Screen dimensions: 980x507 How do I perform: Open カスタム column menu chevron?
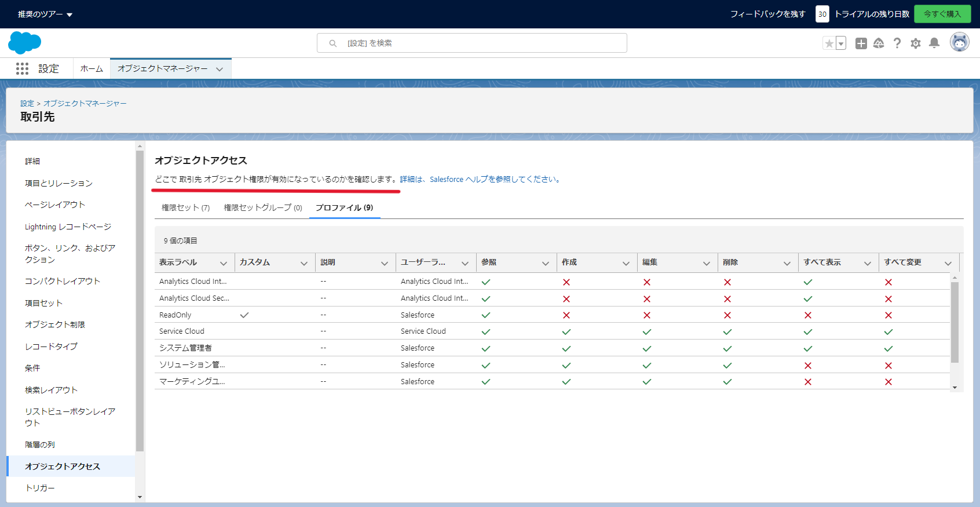coord(304,264)
